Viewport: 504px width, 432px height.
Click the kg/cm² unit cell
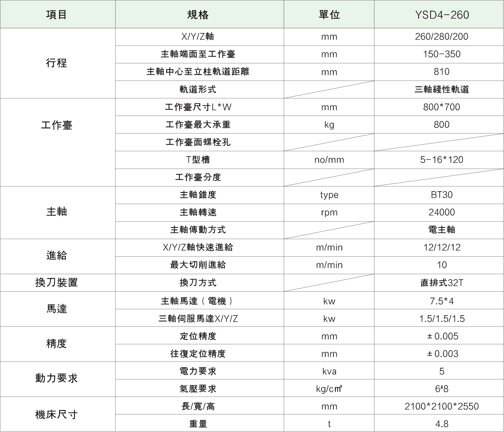pyautogui.click(x=329, y=389)
